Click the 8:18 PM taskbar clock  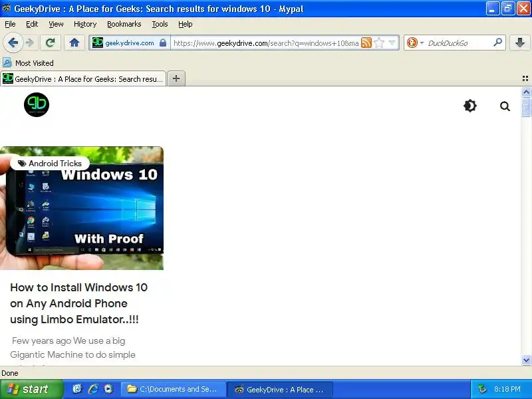[507, 389]
